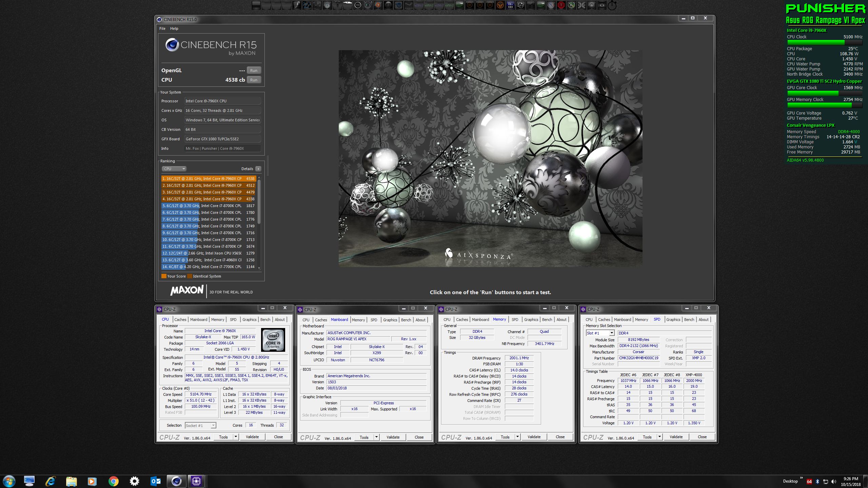Screen dimensions: 868x488
Task: Run the Cinebench CPU test
Action: click(254, 80)
